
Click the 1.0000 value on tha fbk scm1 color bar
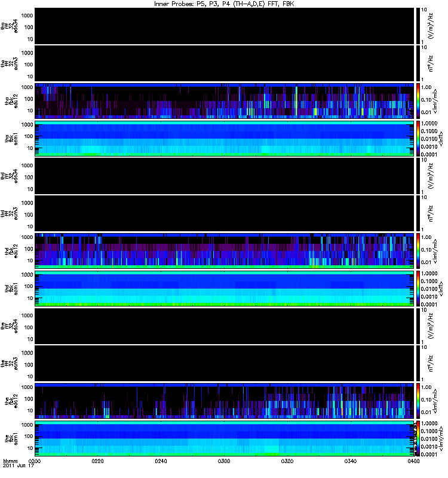(429, 124)
